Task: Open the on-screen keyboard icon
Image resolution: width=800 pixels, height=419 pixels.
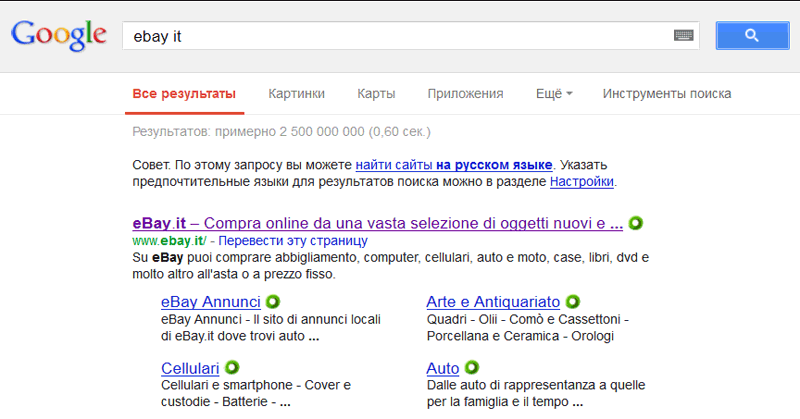Action: pyautogui.click(x=684, y=36)
